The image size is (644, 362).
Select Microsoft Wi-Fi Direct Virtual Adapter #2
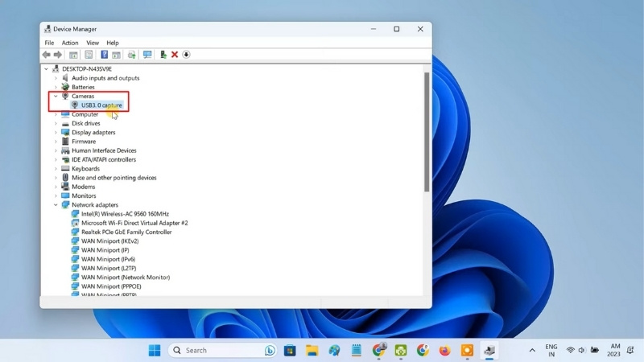point(134,223)
